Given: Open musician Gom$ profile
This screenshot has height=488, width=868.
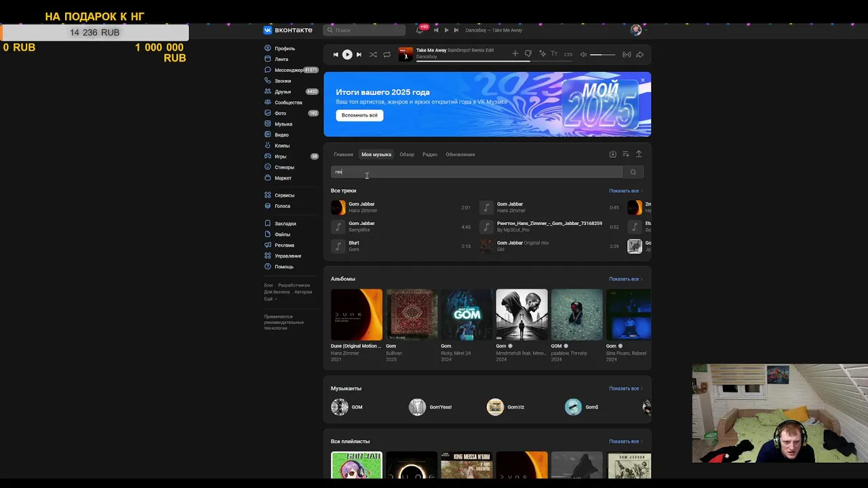Looking at the screenshot, I should pyautogui.click(x=582, y=407).
